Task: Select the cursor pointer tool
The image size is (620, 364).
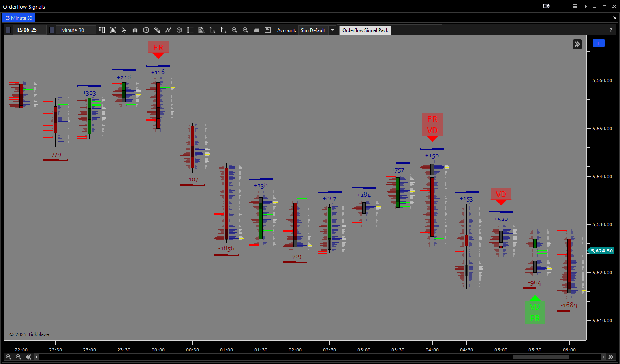Action: click(124, 30)
